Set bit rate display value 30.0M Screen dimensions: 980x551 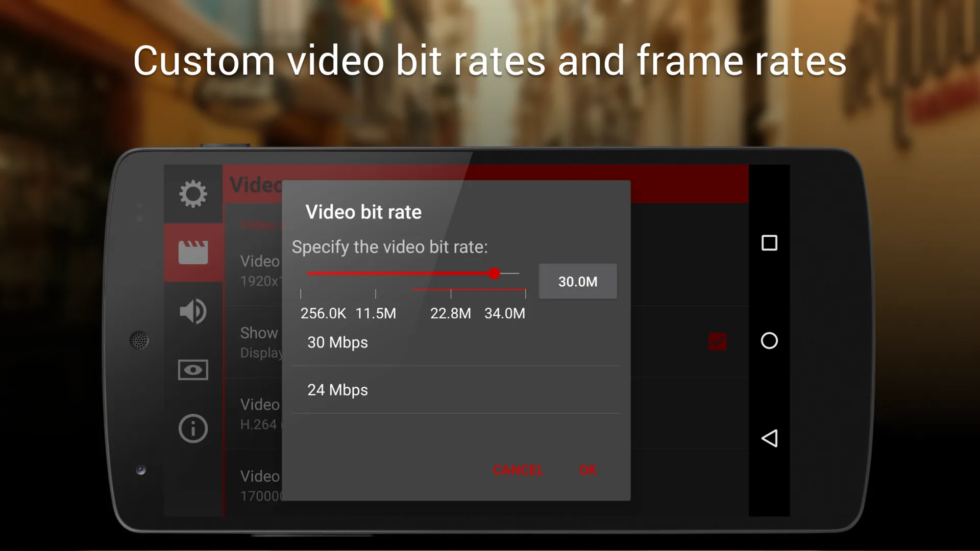577,281
